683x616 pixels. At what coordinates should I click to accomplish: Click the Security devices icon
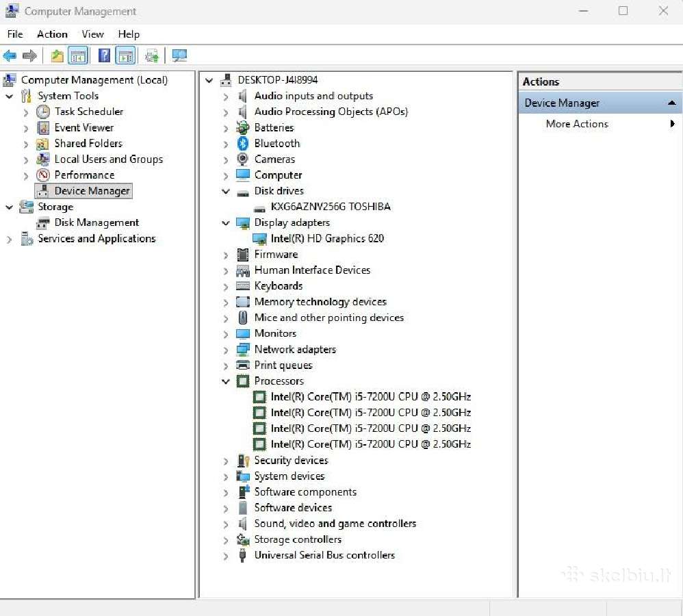pyautogui.click(x=243, y=461)
